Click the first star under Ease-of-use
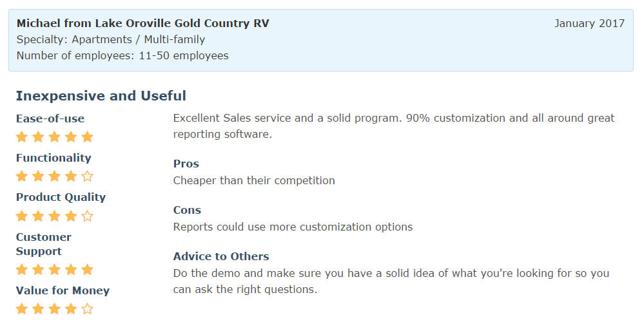 tap(22, 137)
